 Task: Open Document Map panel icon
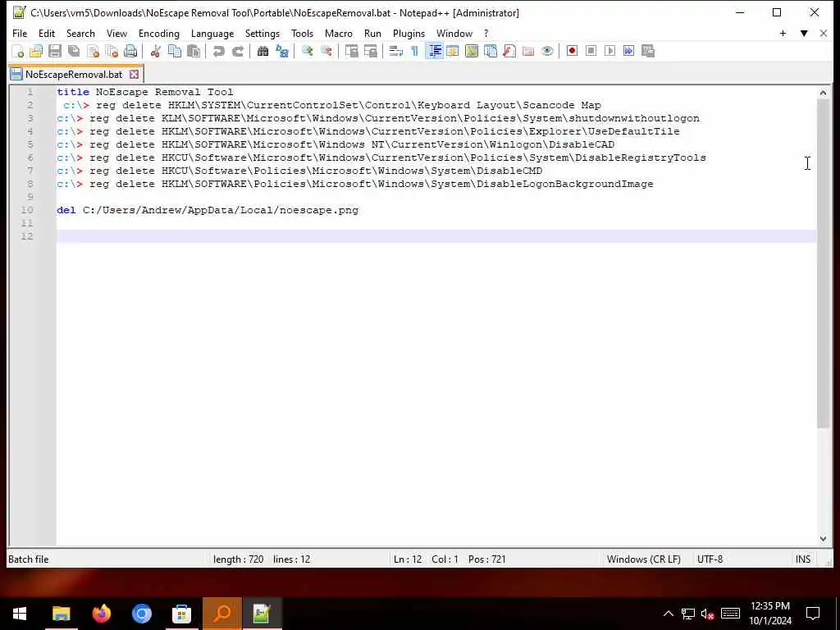pyautogui.click(x=472, y=51)
